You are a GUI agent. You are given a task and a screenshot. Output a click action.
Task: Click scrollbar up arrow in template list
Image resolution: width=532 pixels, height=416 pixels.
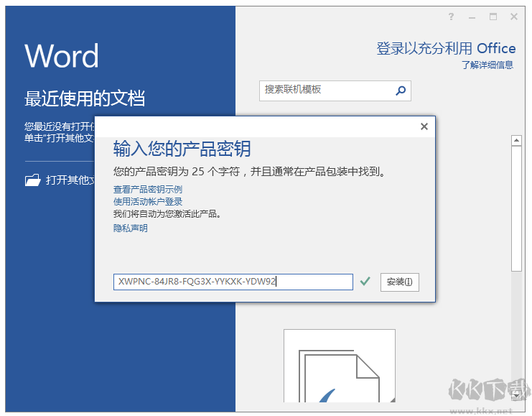pos(516,140)
